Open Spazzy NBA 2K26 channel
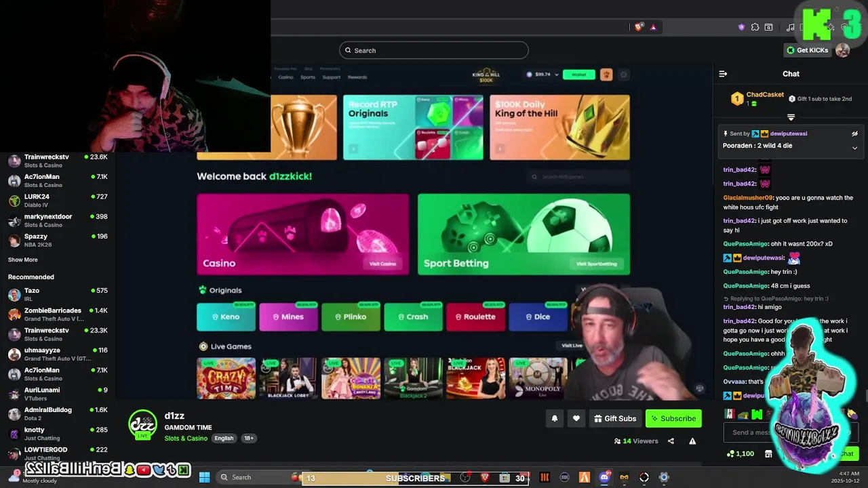The image size is (868, 488). click(58, 240)
